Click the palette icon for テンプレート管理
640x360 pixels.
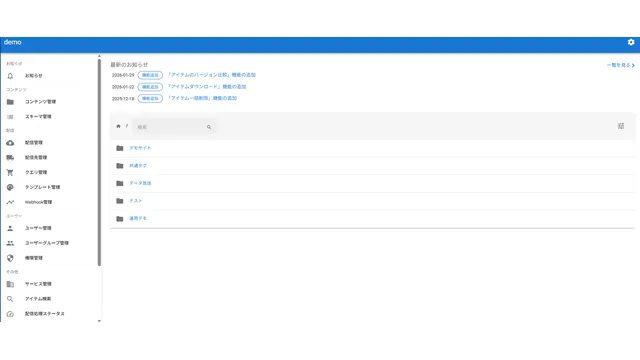[10, 187]
